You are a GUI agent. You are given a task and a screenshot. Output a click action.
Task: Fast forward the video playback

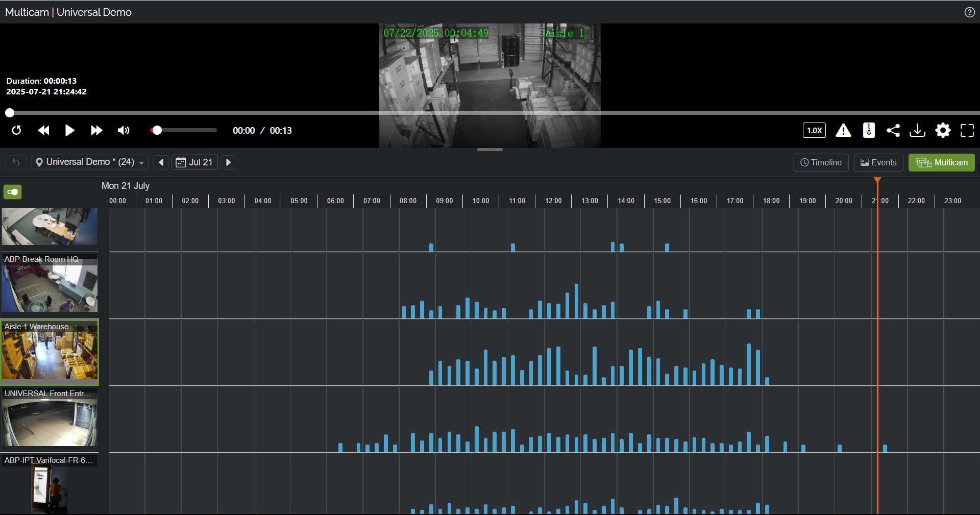[96, 131]
